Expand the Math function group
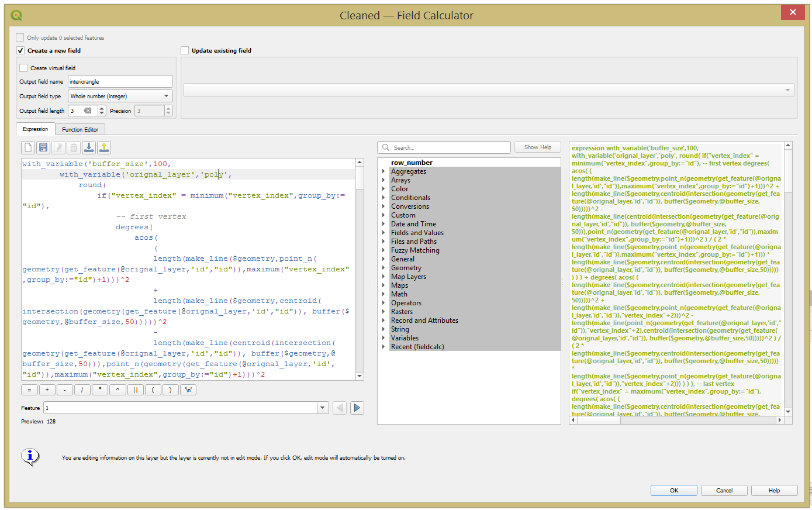The image size is (812, 510). (383, 294)
